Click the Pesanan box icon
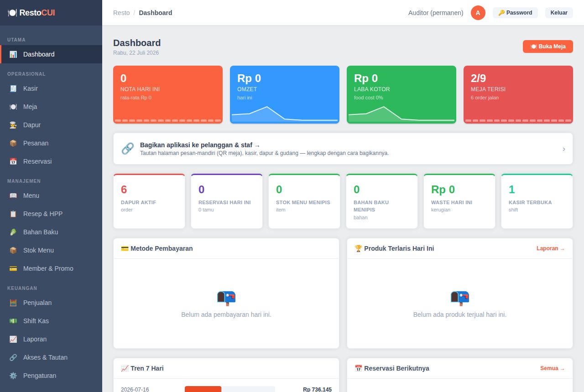Screen dimensions: 584x392 (x=13, y=143)
